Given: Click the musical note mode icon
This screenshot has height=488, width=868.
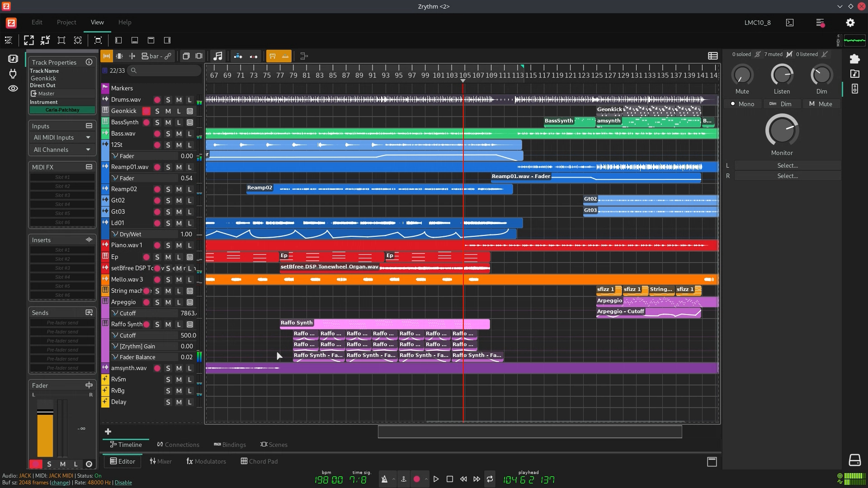Looking at the screenshot, I should click(x=217, y=56).
